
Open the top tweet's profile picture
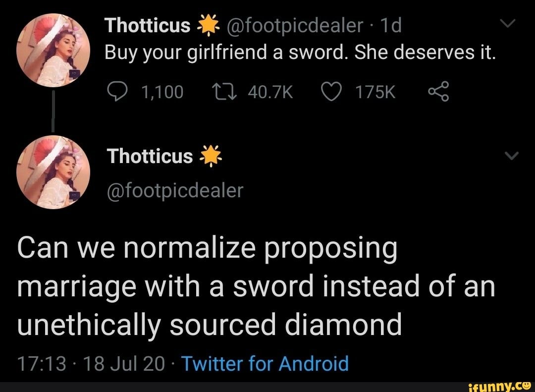click(53, 50)
